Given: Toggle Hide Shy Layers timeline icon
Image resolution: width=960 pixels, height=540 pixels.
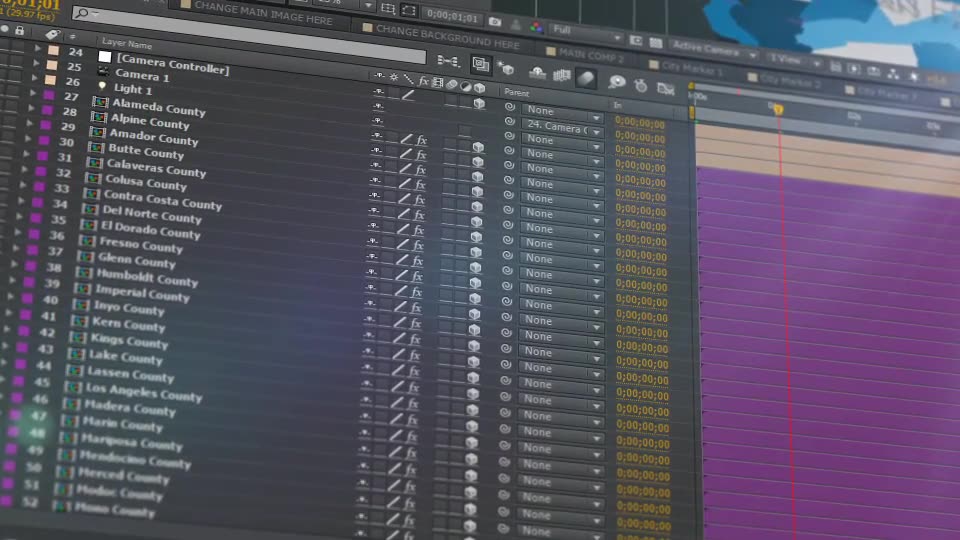Looking at the screenshot, I should [537, 72].
